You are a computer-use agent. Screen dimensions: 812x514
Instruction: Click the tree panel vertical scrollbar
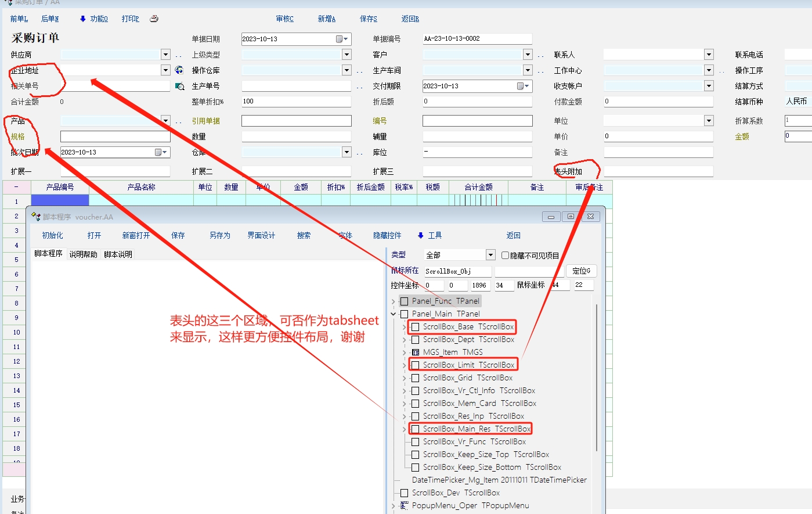tap(597, 378)
